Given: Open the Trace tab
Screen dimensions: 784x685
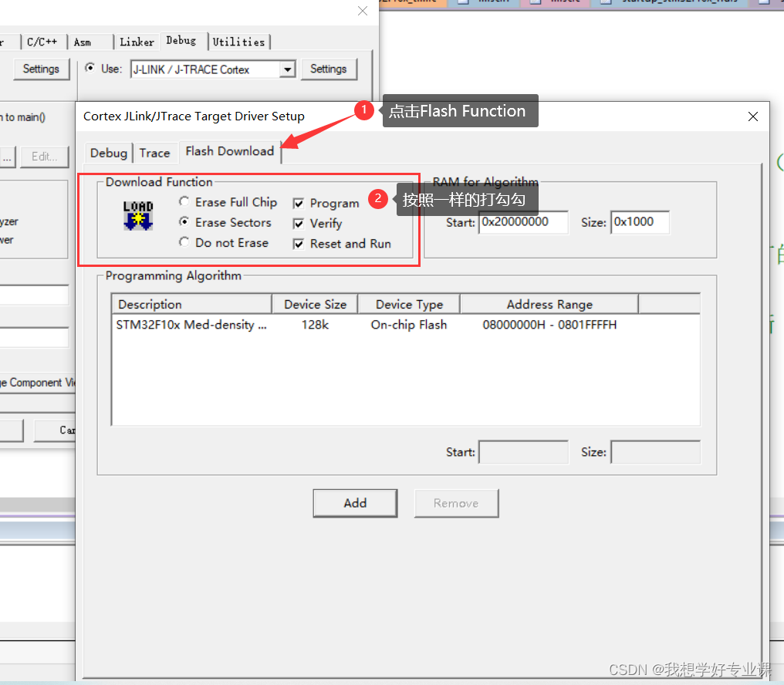Looking at the screenshot, I should point(154,153).
